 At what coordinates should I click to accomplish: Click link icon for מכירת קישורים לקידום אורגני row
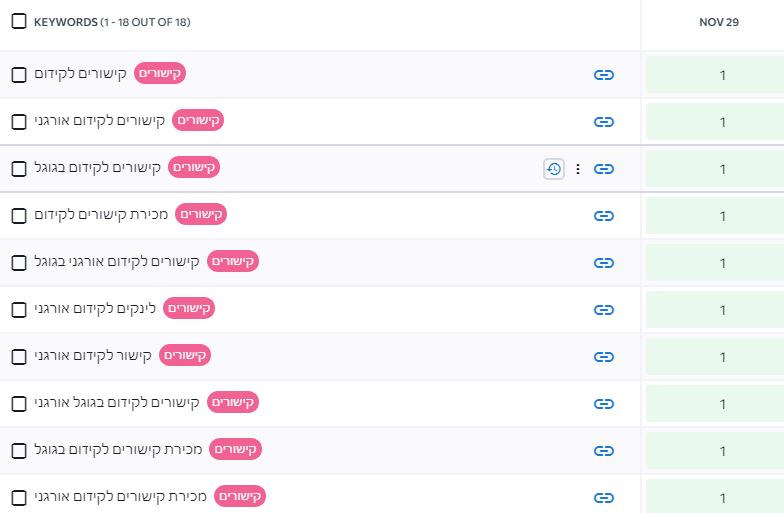[x=604, y=498]
